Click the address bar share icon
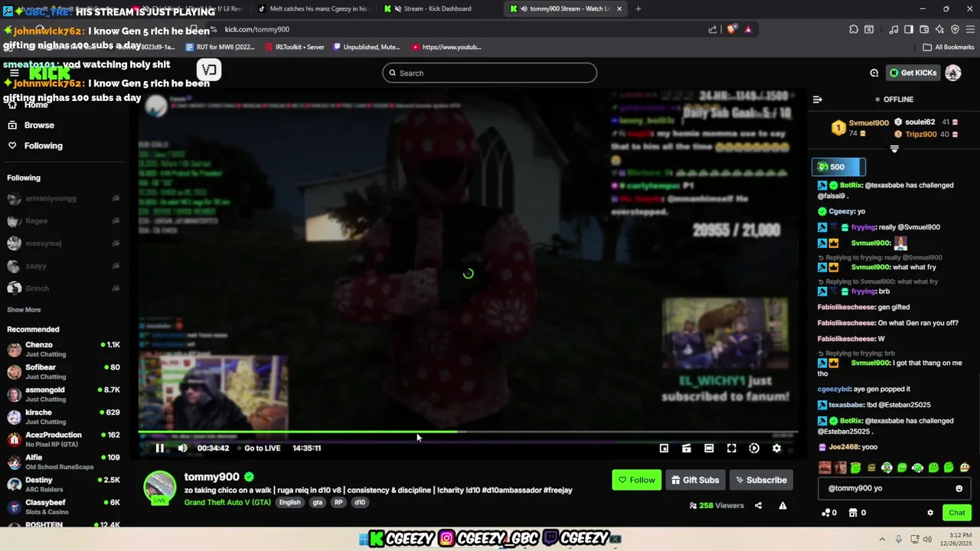The width and height of the screenshot is (980, 551). click(713, 29)
